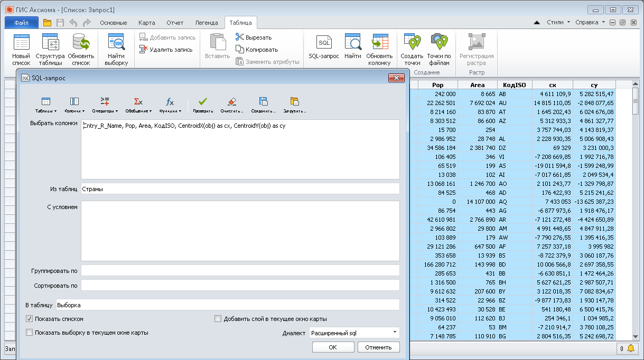Uncheck the Показать списком checkbox
Screen dimensions: 644x360
[x=29, y=319]
